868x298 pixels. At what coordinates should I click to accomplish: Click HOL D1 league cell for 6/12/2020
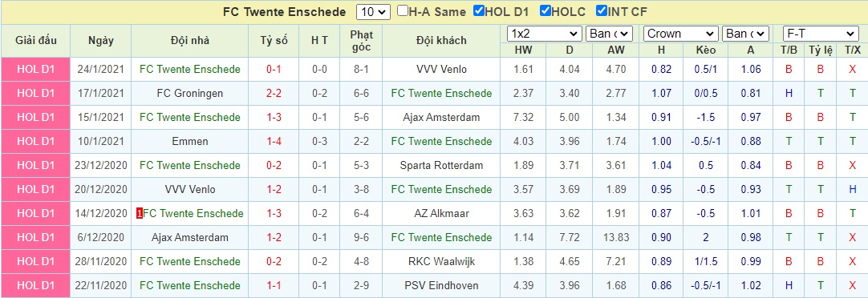[36, 237]
